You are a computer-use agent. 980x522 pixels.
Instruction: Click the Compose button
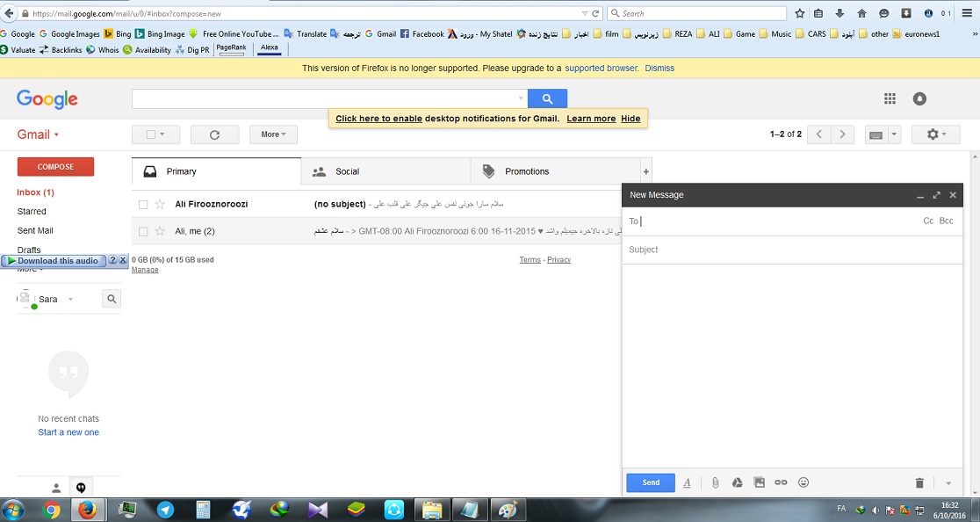point(55,167)
